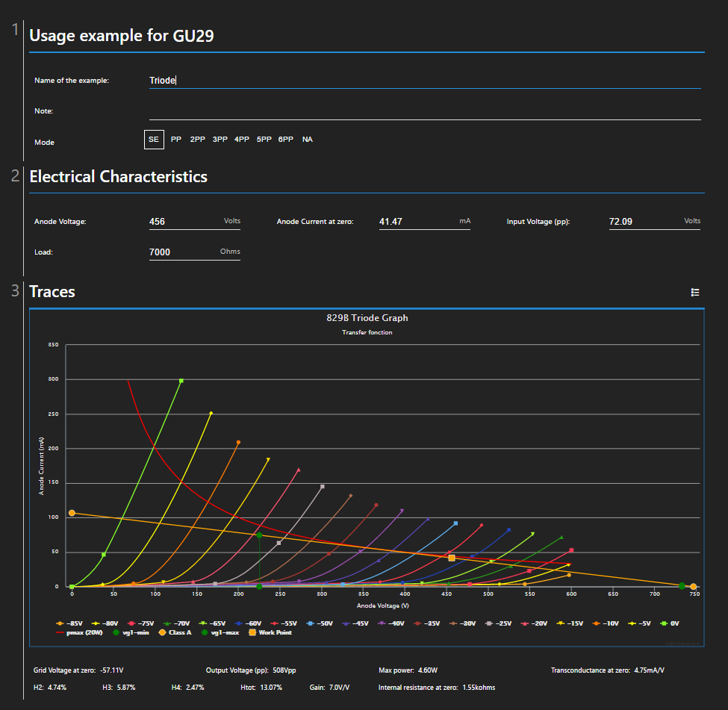Toggle the -75V legend entry
The image size is (728, 710).
(140, 623)
